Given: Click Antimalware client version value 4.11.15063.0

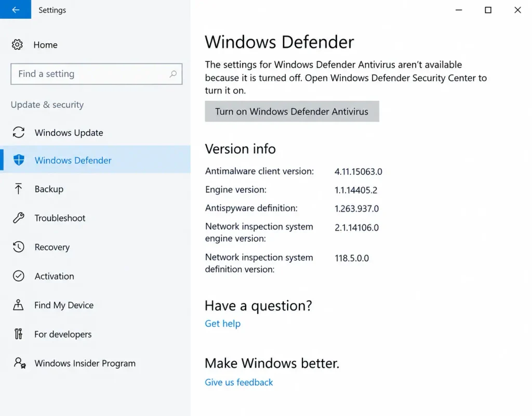Looking at the screenshot, I should (358, 172).
